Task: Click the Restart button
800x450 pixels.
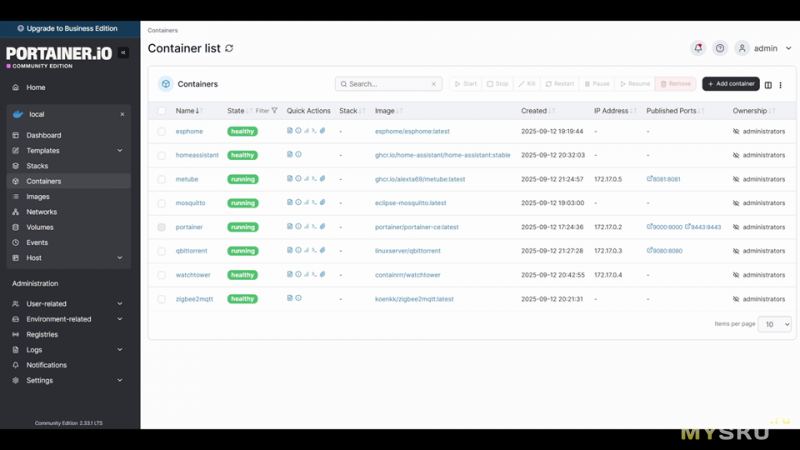Action: (559, 84)
